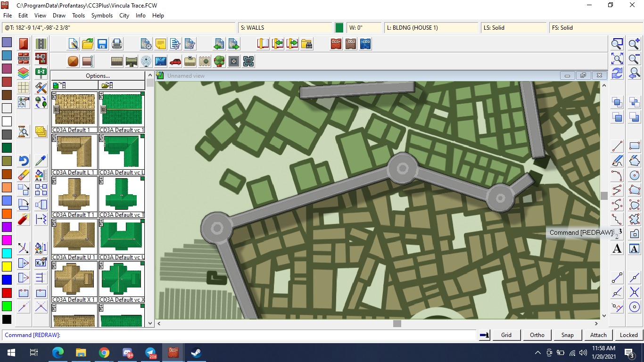Select the Text letter A tool
Viewport: 644px width, 362px height.
coord(617,249)
